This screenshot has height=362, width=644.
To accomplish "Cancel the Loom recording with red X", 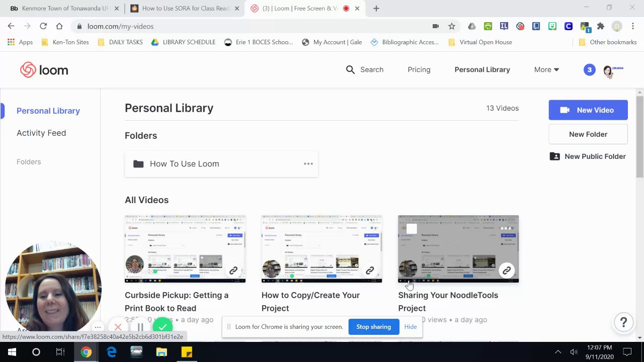I will 118,327.
